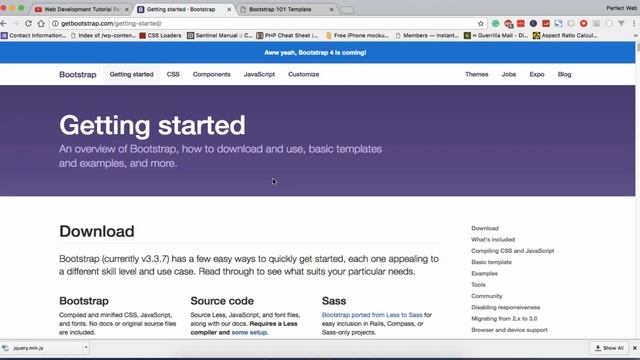Open Index of /wp-content bookmark
The height and width of the screenshot is (360, 640).
[x=103, y=36]
